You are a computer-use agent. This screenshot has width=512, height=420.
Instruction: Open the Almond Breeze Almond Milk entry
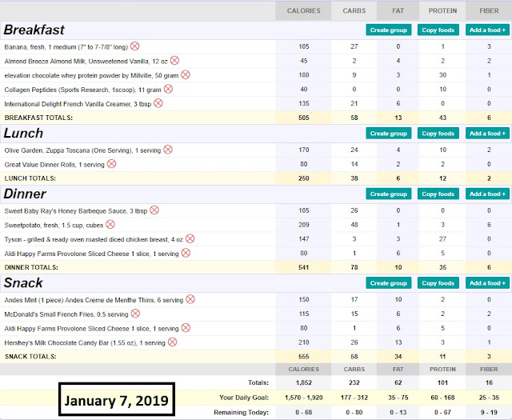pos(86,62)
